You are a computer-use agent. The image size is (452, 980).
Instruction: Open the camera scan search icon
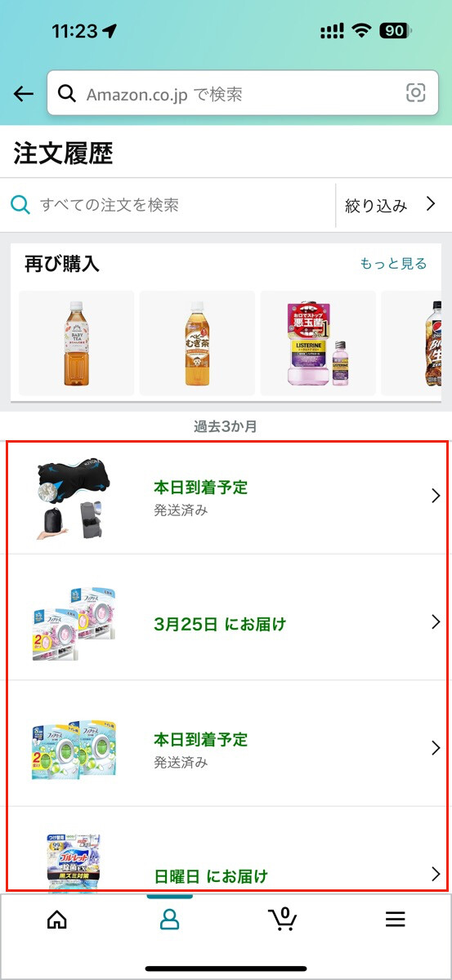click(416, 94)
